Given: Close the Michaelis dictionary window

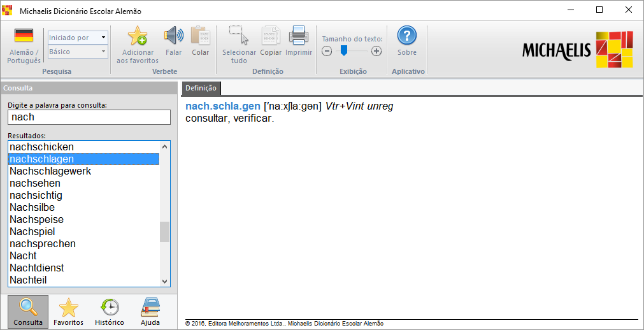Looking at the screenshot, I should pos(628,10).
